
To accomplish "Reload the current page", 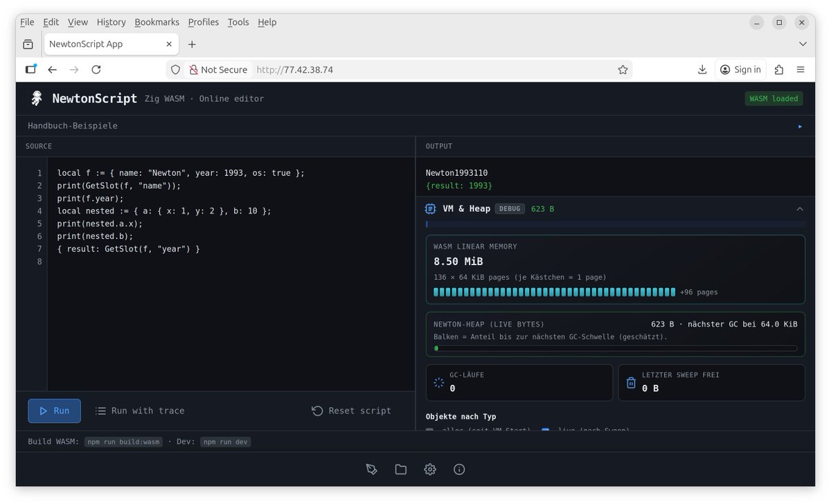I will (x=96, y=69).
